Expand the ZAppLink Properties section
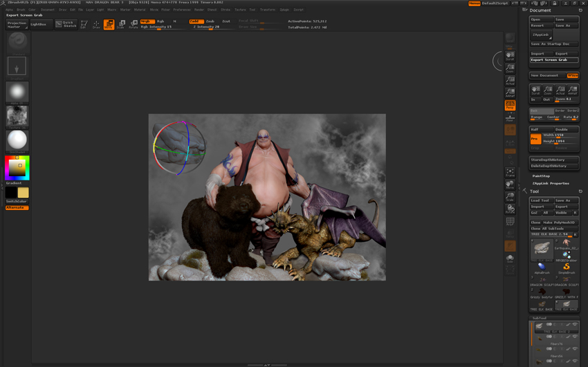This screenshot has width=588, height=367. coord(551,184)
